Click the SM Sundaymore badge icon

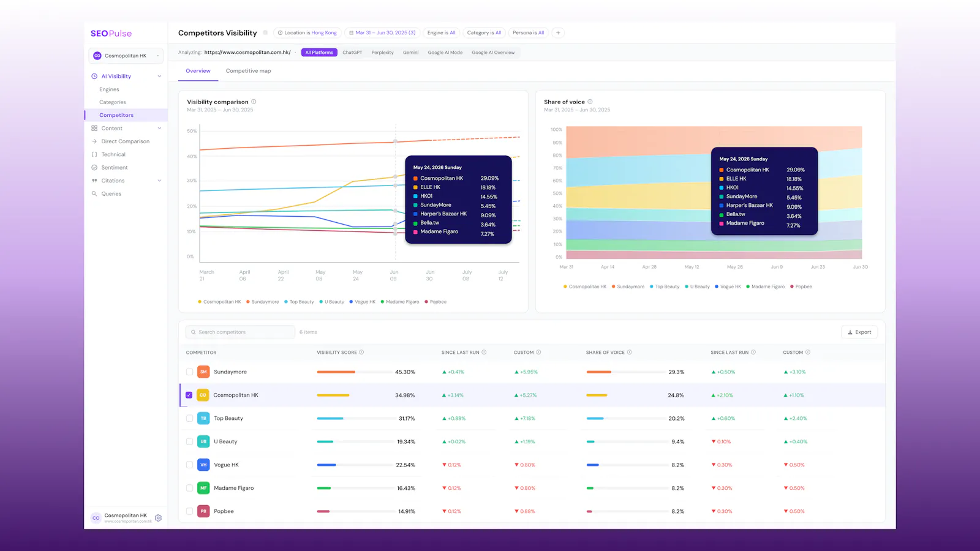coord(203,372)
